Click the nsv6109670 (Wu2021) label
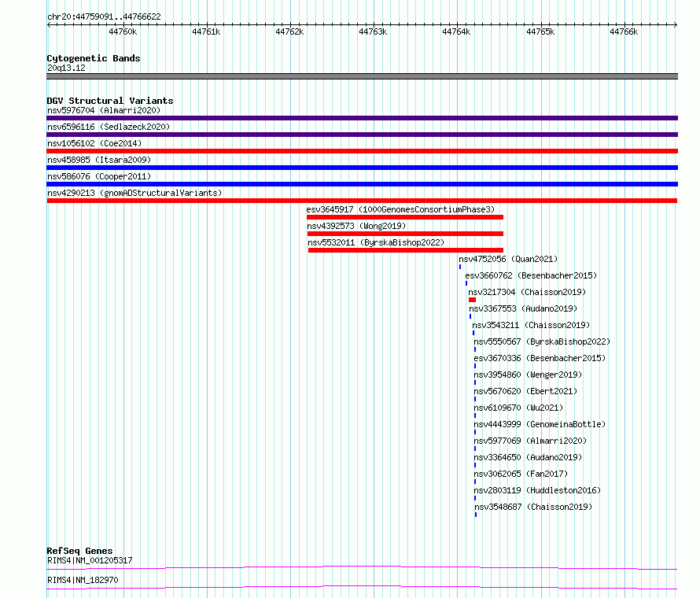Screen dimensions: 700x598 (518, 408)
